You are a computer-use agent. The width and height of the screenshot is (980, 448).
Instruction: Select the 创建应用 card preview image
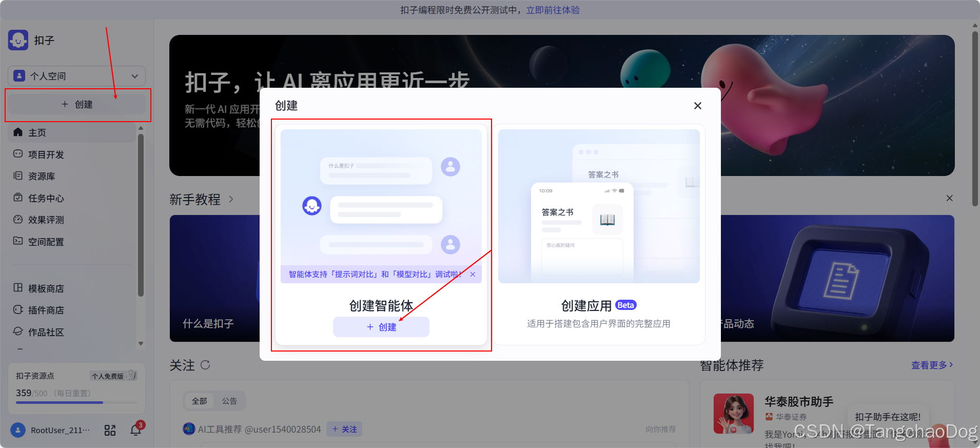(x=599, y=206)
